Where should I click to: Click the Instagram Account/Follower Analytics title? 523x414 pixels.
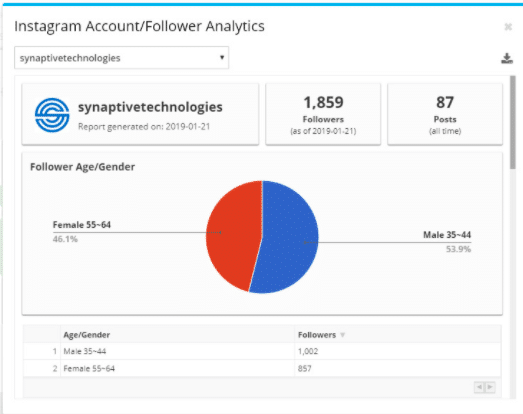point(139,26)
